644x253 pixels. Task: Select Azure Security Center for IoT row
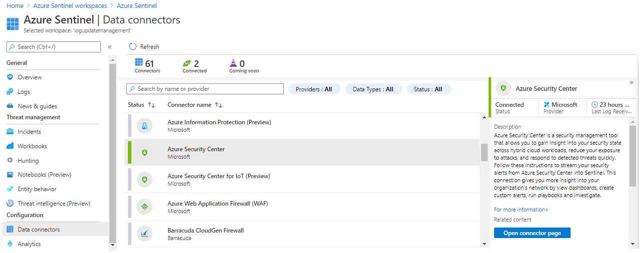tap(302, 180)
